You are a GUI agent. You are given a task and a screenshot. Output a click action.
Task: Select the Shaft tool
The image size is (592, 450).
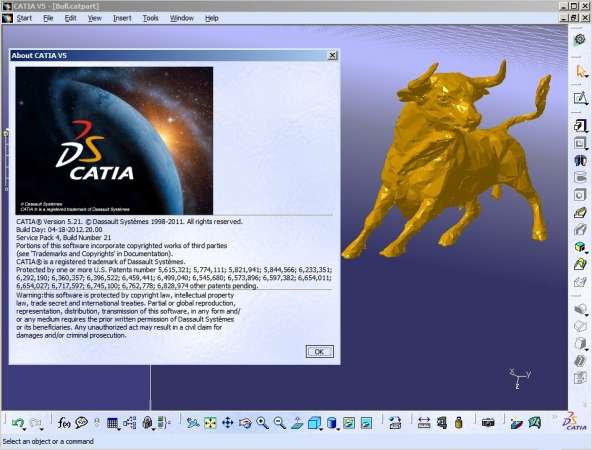tap(580, 160)
